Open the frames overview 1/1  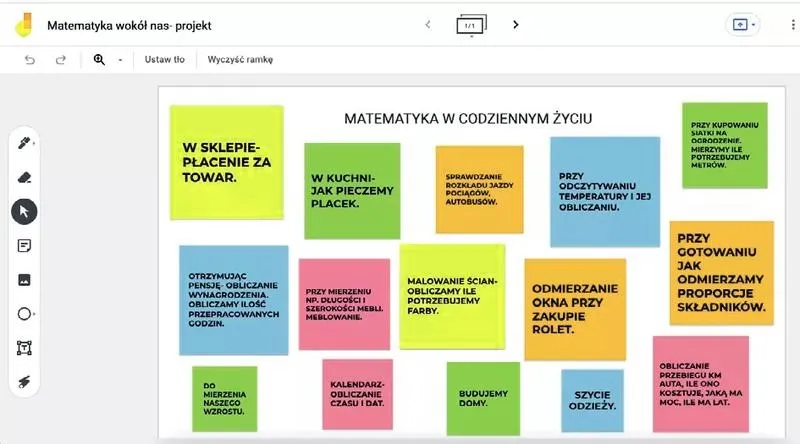coord(471,25)
